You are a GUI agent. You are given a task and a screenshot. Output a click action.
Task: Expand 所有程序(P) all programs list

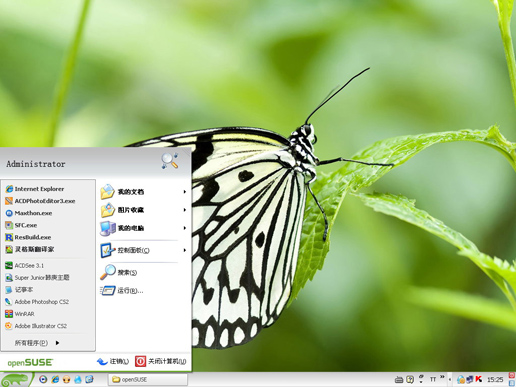coord(37,343)
